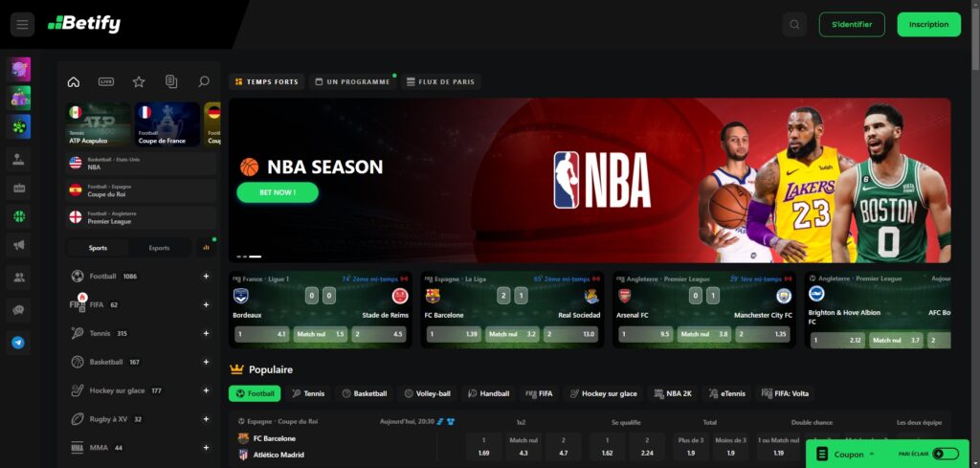
Task: Go to sportsbook home icon
Action: click(x=73, y=82)
